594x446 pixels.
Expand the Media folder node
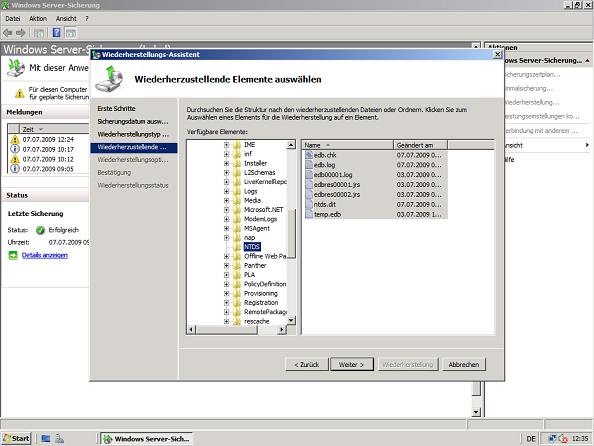[x=227, y=200]
